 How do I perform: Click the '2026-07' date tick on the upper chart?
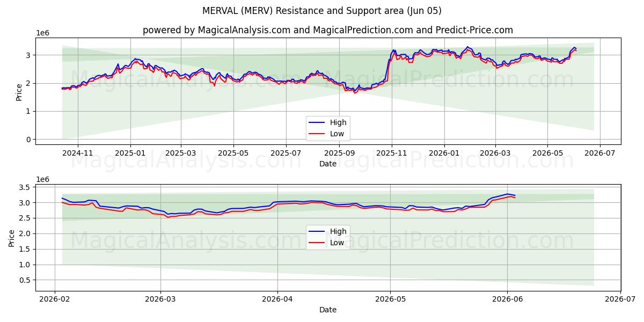click(x=600, y=152)
